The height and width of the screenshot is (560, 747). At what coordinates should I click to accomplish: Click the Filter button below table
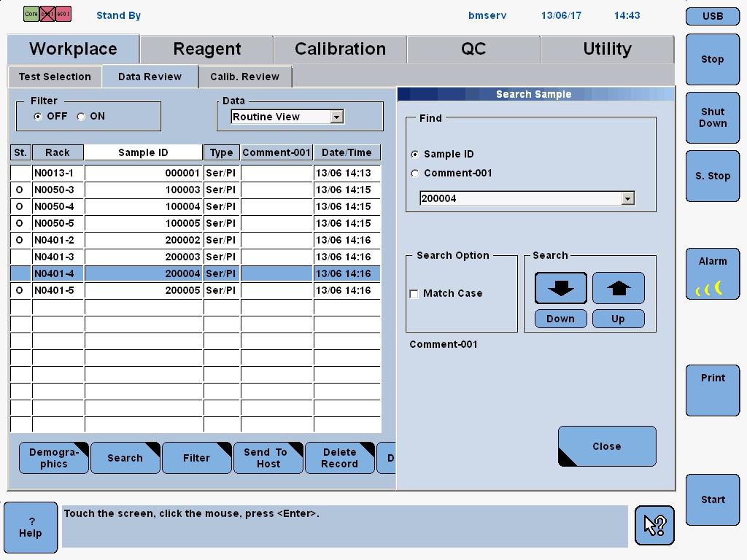point(197,458)
